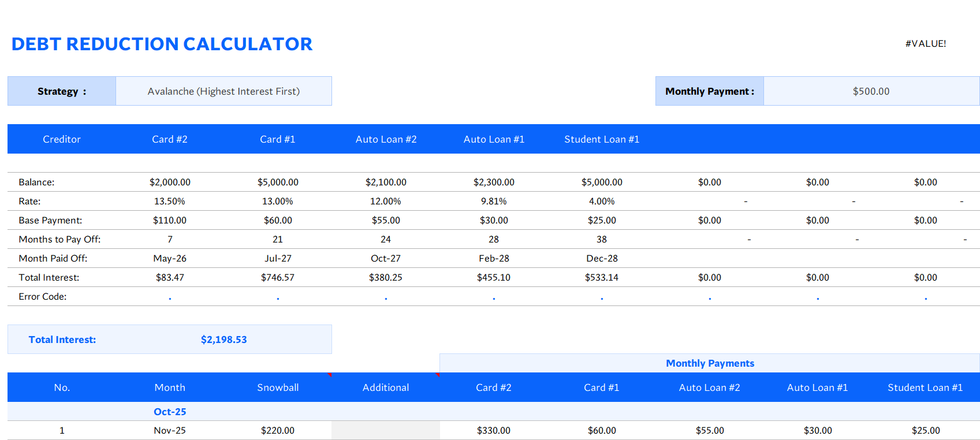The image size is (980, 440).
Task: Select the 4.00% rate cell
Action: click(x=602, y=201)
